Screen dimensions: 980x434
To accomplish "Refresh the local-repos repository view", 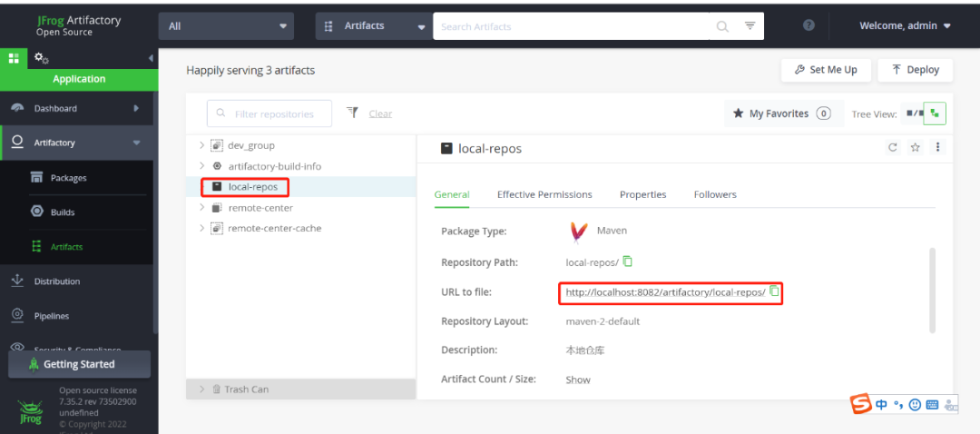I will (893, 148).
